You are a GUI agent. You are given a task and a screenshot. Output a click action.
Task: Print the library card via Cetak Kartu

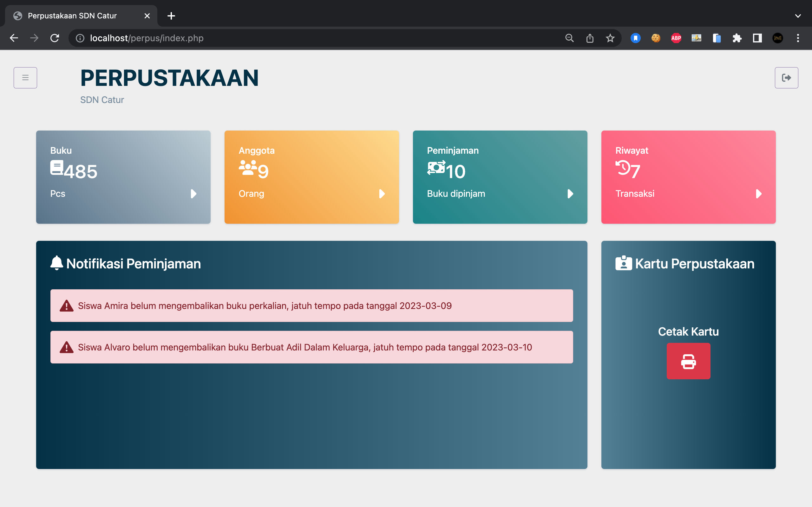coord(689,361)
